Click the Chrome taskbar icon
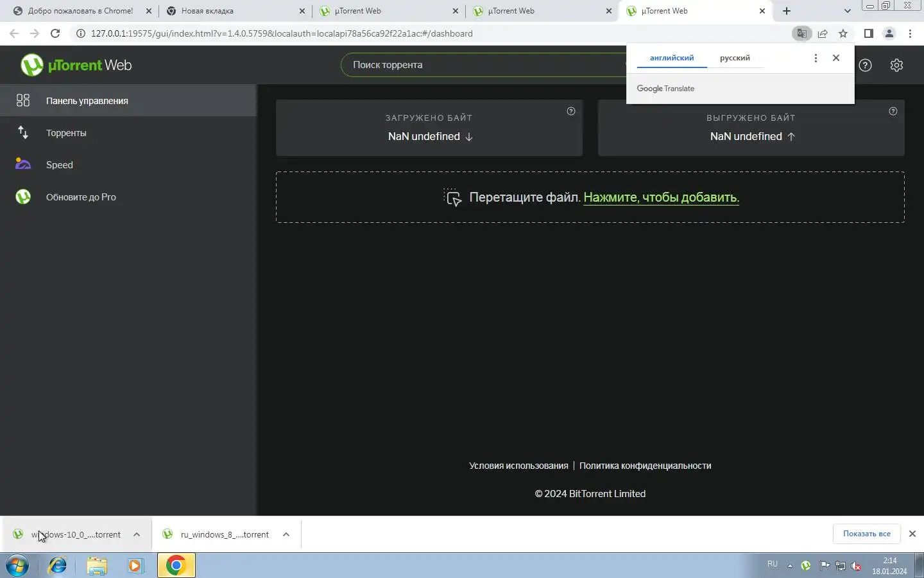 click(x=176, y=566)
